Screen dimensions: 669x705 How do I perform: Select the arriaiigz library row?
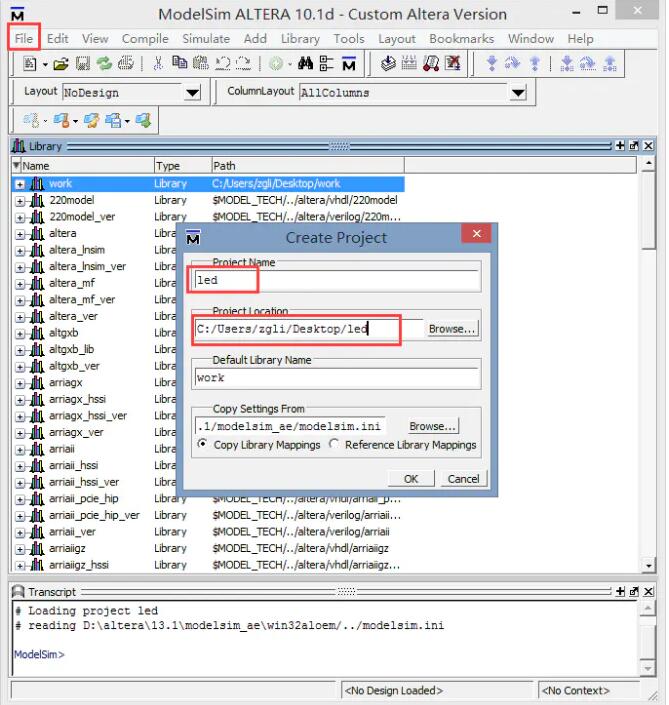tap(208, 548)
